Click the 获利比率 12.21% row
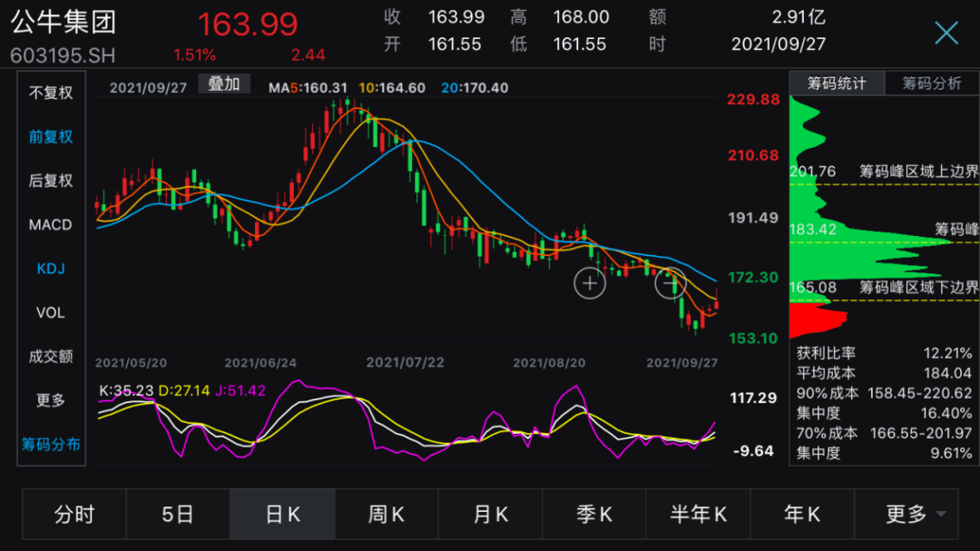This screenshot has width=980, height=551. pos(885,353)
